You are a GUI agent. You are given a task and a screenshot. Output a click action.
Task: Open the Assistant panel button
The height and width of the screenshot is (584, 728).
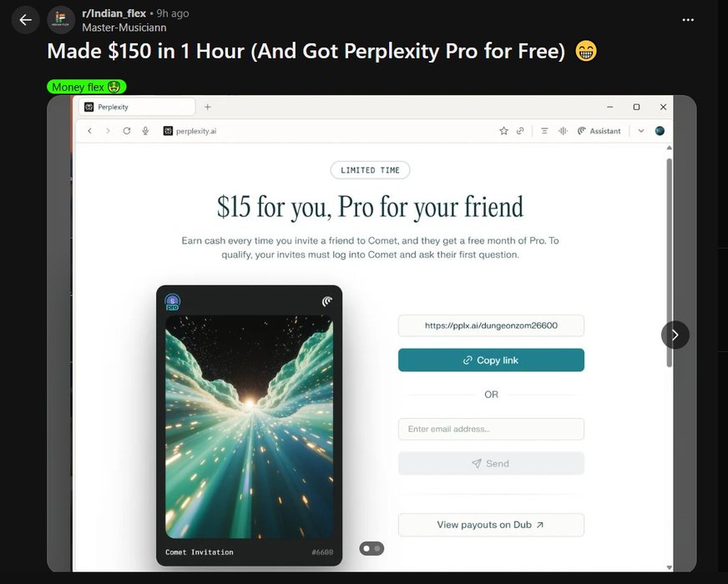599,131
